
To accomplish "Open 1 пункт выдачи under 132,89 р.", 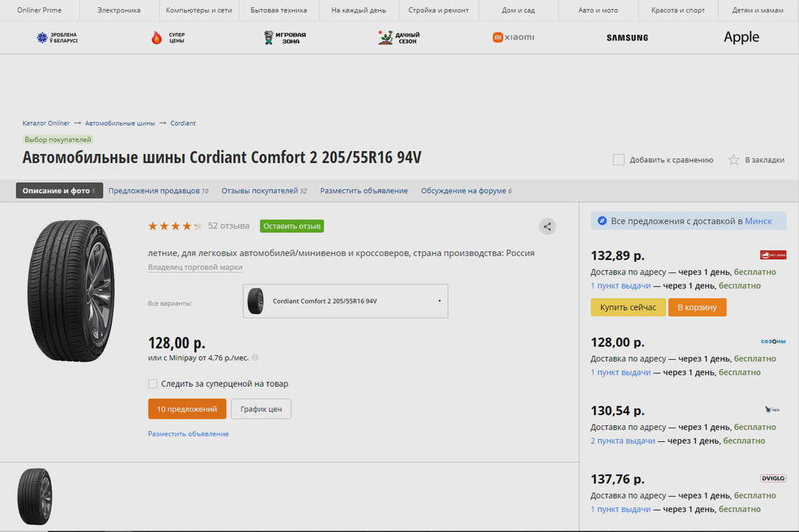I will click(x=620, y=286).
